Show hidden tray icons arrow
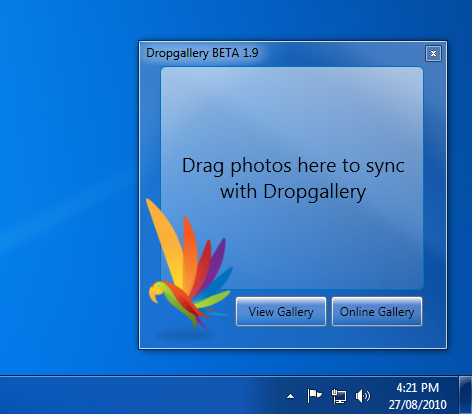Viewport: 472px width, 414px height. [291, 396]
